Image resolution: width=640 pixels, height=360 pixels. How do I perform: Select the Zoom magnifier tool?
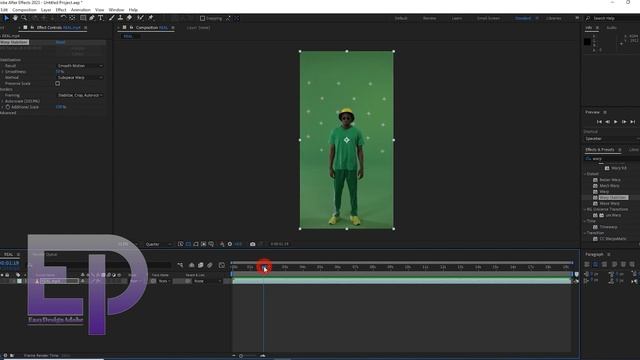[24, 18]
